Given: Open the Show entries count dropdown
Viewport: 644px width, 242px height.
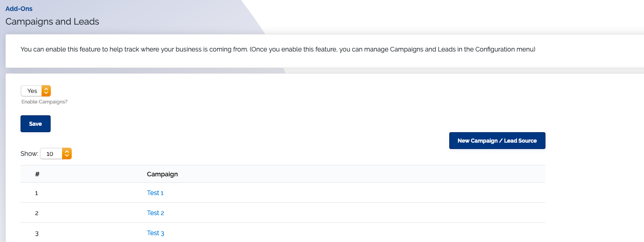Looking at the screenshot, I should [56, 154].
